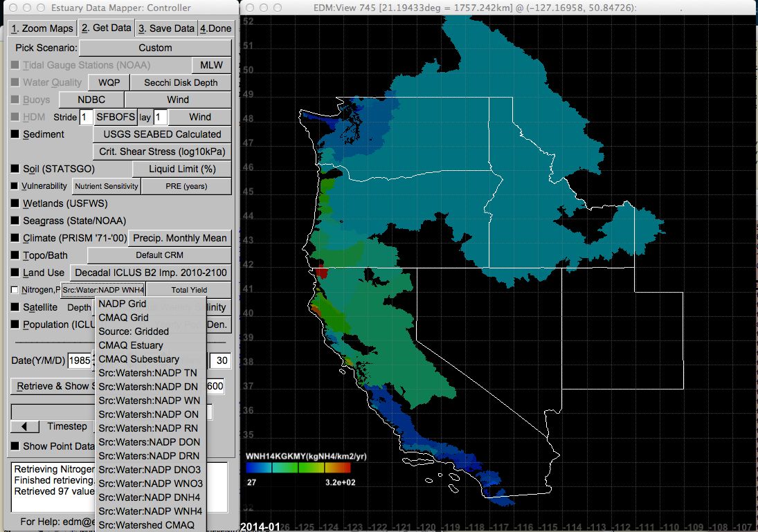Pick NADP Grid in the popup menu
The image size is (758, 532).
tap(123, 304)
